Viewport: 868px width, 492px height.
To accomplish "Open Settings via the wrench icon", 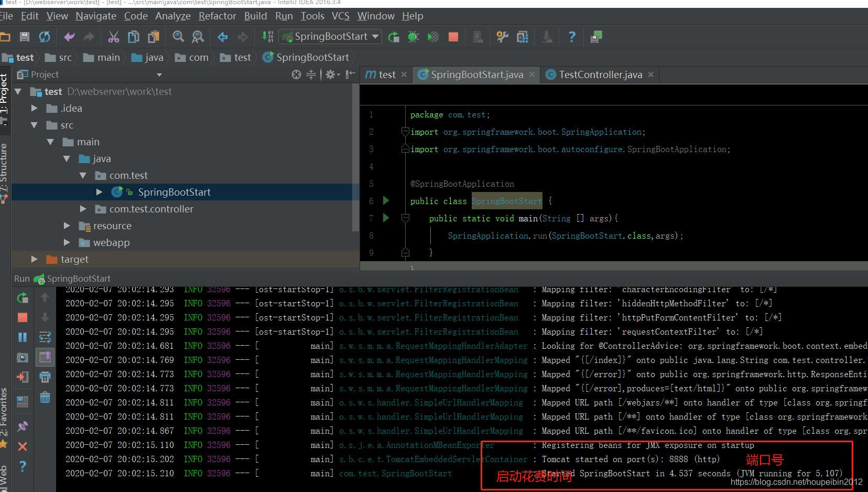I will point(502,37).
